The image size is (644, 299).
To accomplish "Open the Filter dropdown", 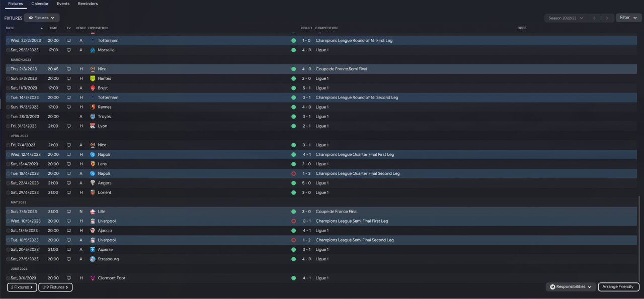I will coord(628,18).
